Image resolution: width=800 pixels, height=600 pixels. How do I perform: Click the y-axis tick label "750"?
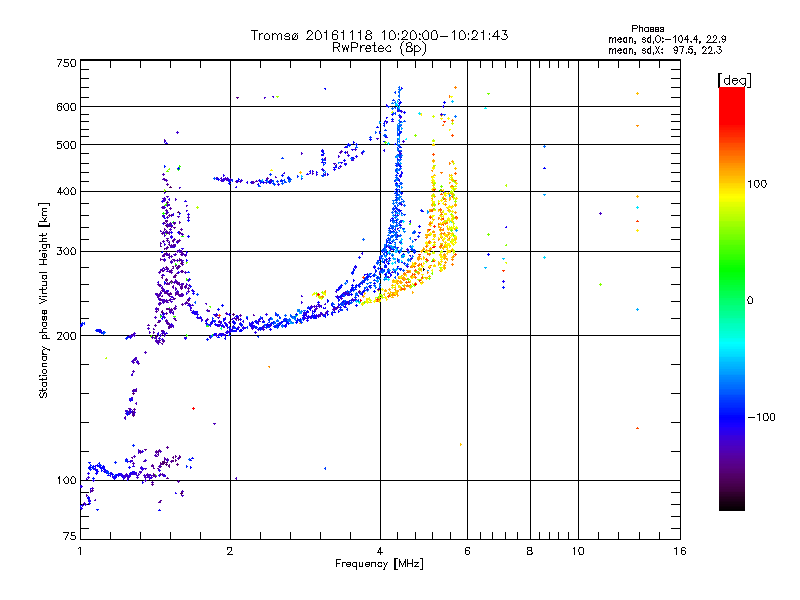tap(67, 63)
